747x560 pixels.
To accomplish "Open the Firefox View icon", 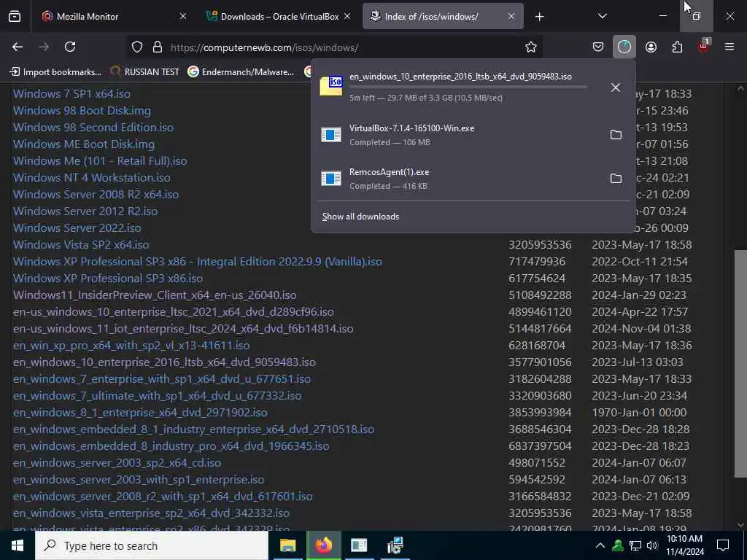I will coord(15,17).
